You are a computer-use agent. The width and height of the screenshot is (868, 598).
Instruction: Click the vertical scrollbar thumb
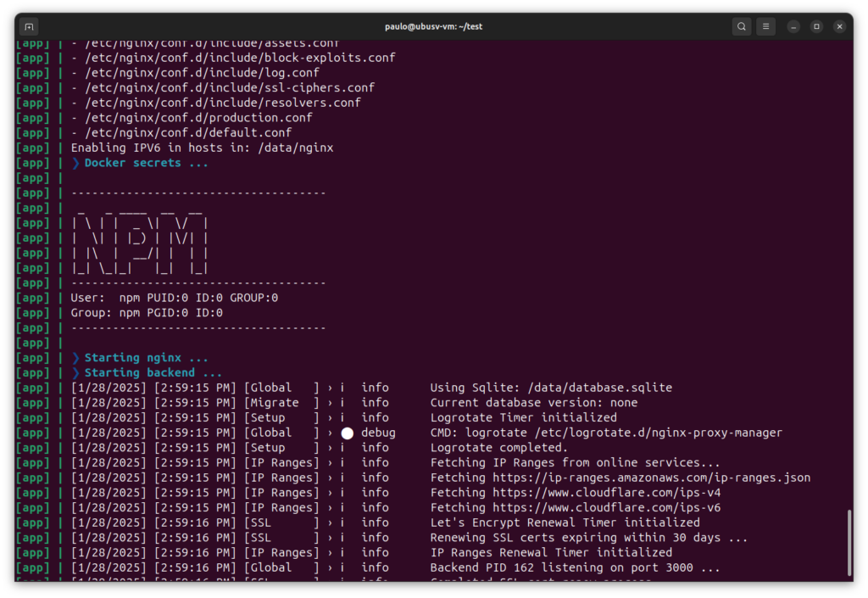849,543
